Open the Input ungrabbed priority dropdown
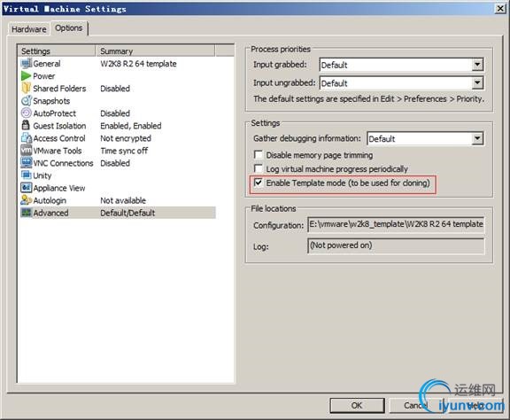Image resolution: width=510 pixels, height=420 pixels. [x=477, y=83]
